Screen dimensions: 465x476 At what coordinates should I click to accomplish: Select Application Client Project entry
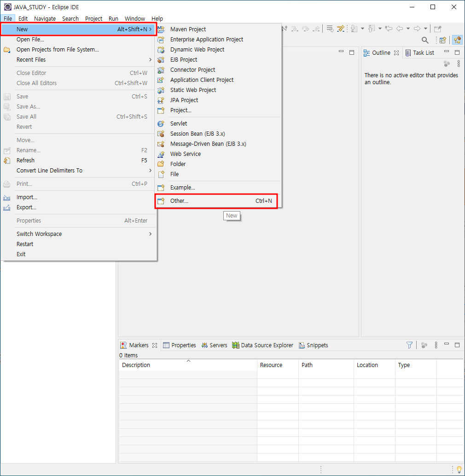coord(218,80)
